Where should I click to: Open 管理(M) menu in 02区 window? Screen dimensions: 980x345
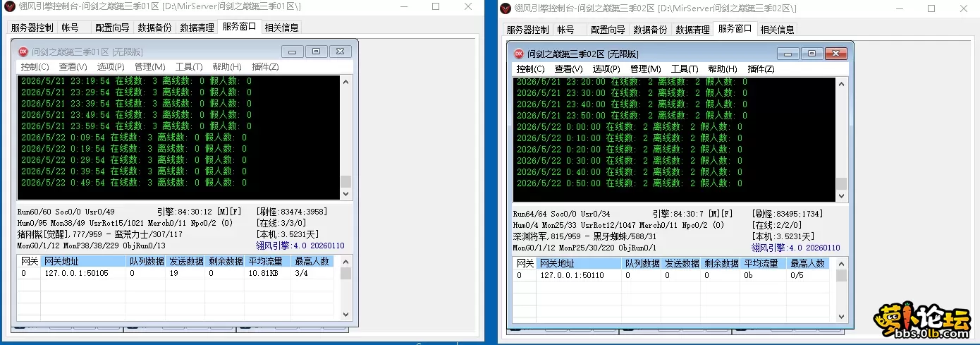pyautogui.click(x=646, y=69)
